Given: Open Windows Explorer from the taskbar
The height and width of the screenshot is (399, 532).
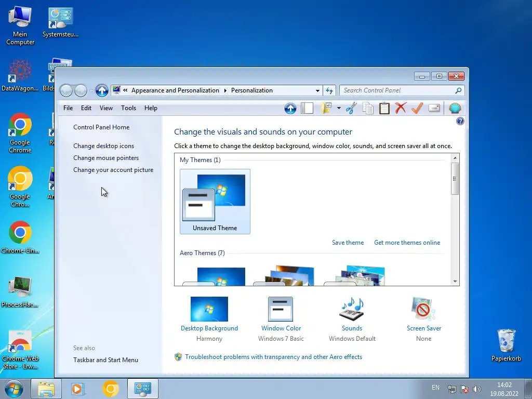Looking at the screenshot, I should pos(46,389).
